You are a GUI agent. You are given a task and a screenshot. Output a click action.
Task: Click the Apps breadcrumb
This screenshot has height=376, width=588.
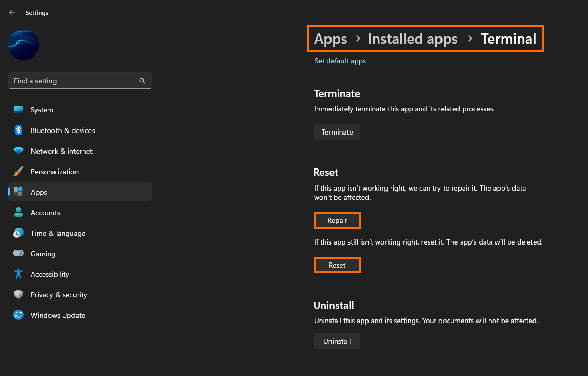point(330,39)
